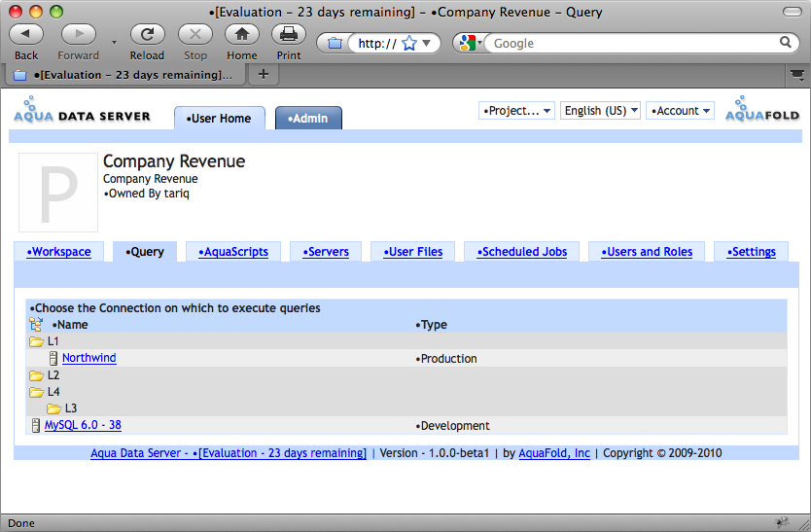Click the Type column header
This screenshot has width=811, height=532.
pyautogui.click(x=432, y=325)
